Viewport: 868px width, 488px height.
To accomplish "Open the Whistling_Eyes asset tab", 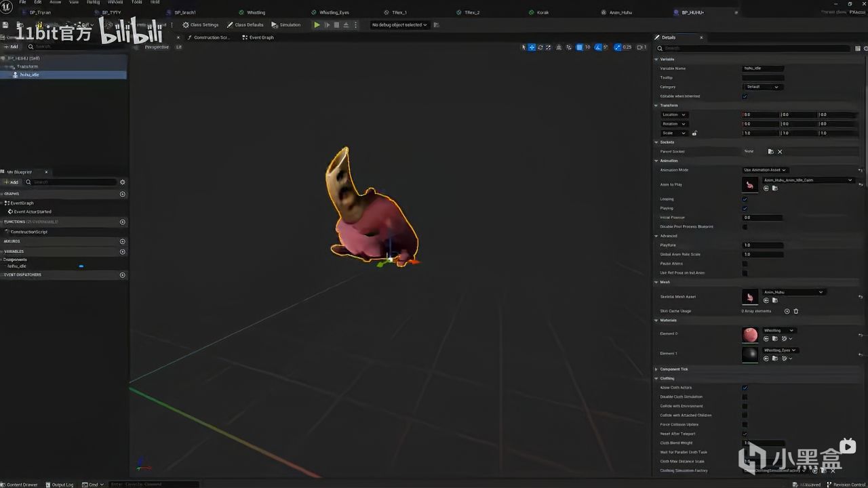I will point(331,12).
